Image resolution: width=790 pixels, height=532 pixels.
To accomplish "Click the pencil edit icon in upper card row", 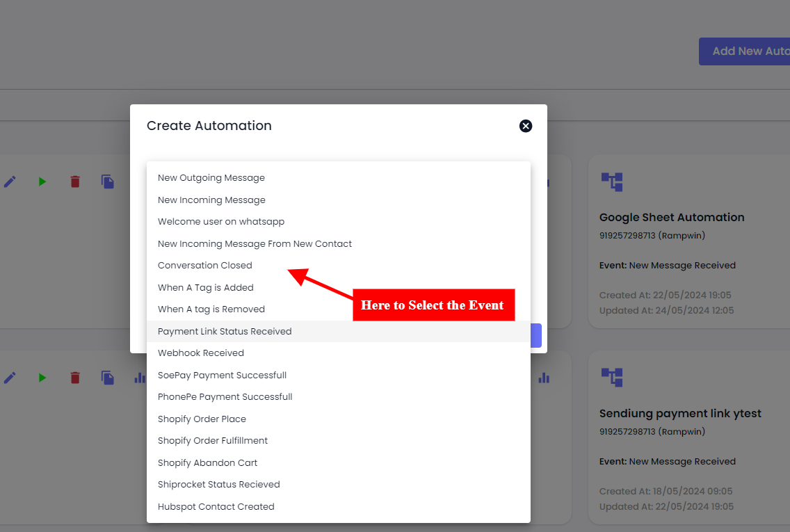I will pyautogui.click(x=10, y=182).
